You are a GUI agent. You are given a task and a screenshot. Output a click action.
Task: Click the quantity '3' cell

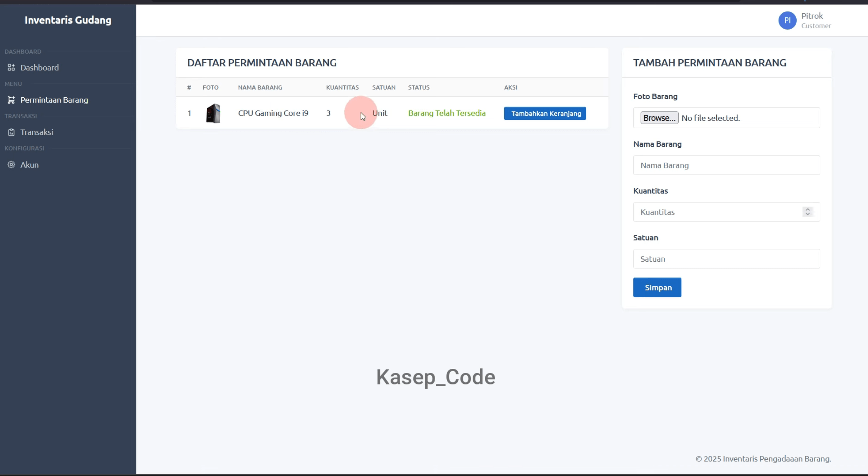pos(328,113)
